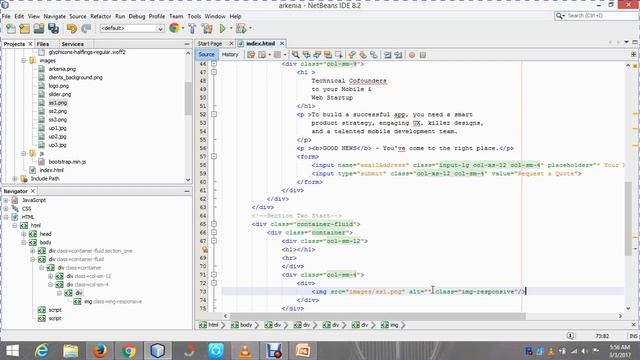Click the Find Next Occurrence icon
640x360 pixels.
click(x=317, y=55)
